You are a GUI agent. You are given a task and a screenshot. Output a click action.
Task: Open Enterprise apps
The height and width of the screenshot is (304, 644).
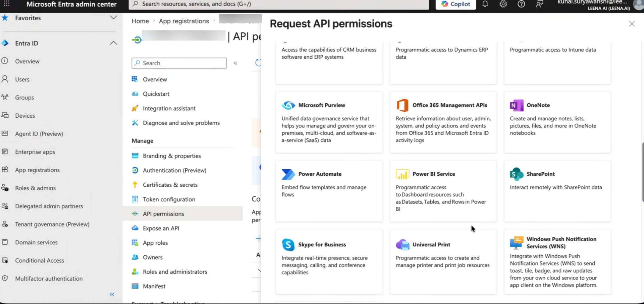coord(35,152)
